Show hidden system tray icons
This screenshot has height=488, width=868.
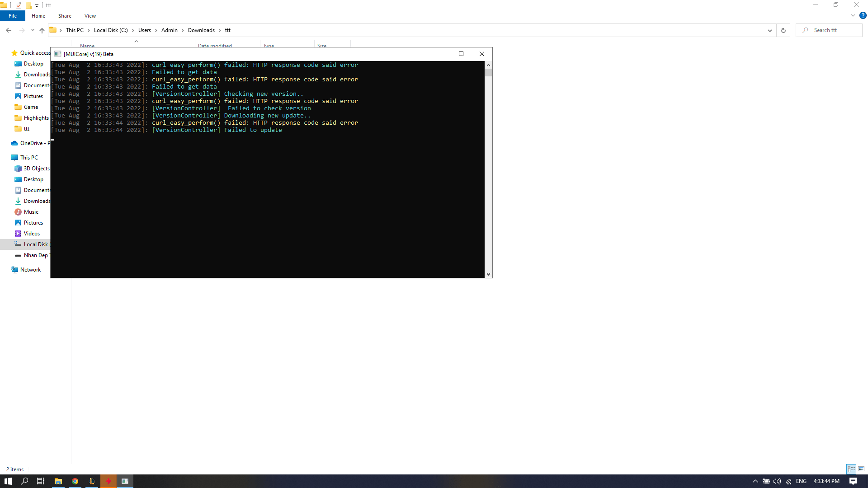[755, 481]
